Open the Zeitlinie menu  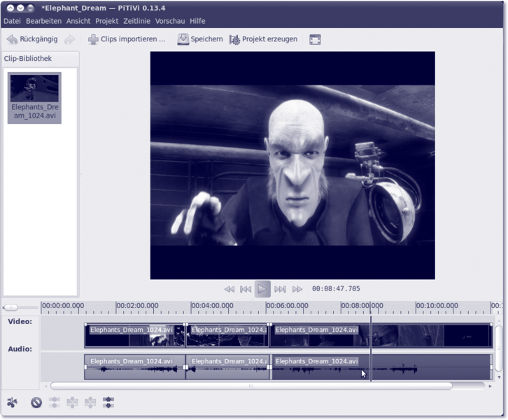pos(137,21)
